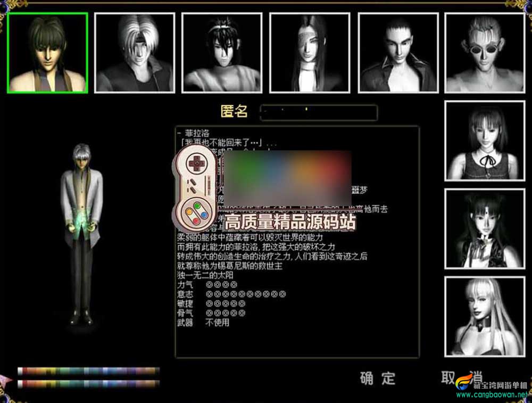Click the 意志 stat rating circles

tap(246, 294)
